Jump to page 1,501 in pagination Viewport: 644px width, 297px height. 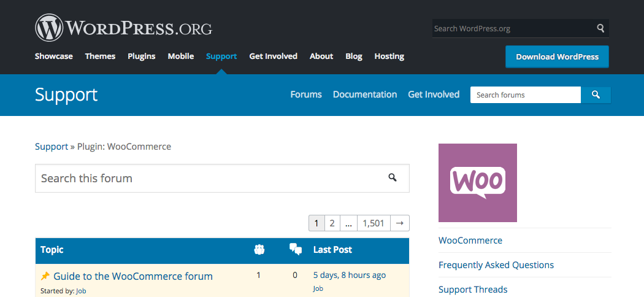point(374,223)
